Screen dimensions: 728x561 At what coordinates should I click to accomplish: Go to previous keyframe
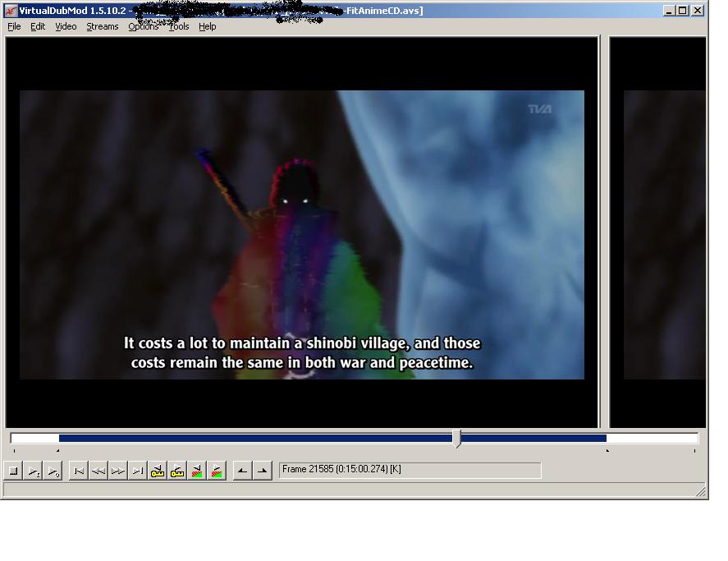click(158, 471)
